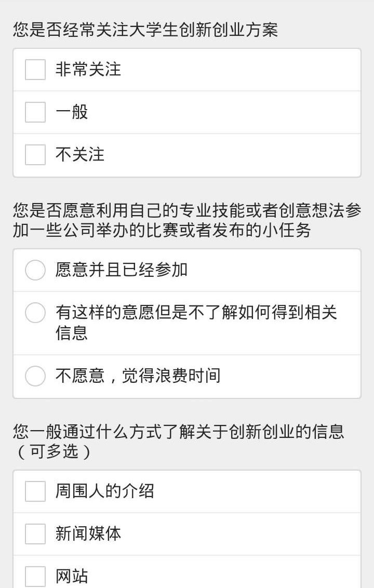Click the 新闻媒体 label text
The width and height of the screenshot is (374, 588).
click(88, 534)
